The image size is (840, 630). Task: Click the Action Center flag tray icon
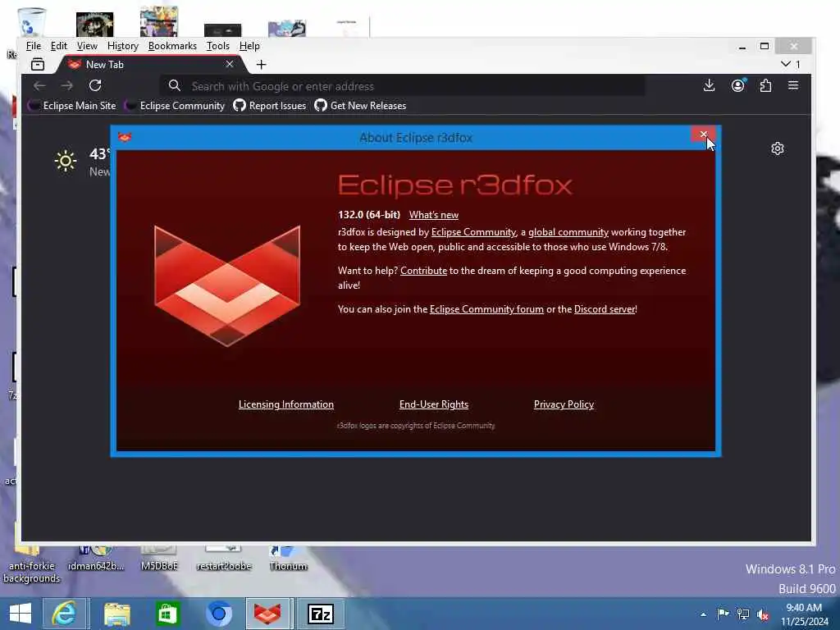[723, 614]
